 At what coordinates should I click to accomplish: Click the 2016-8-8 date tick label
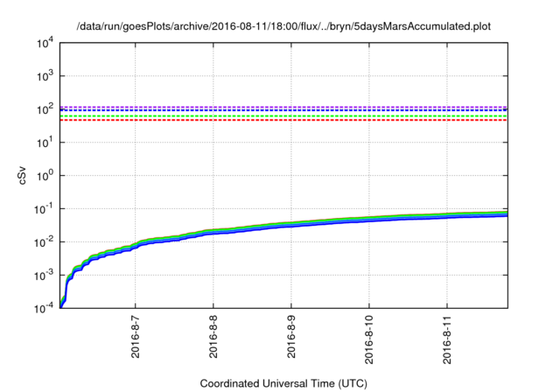tap(213, 336)
